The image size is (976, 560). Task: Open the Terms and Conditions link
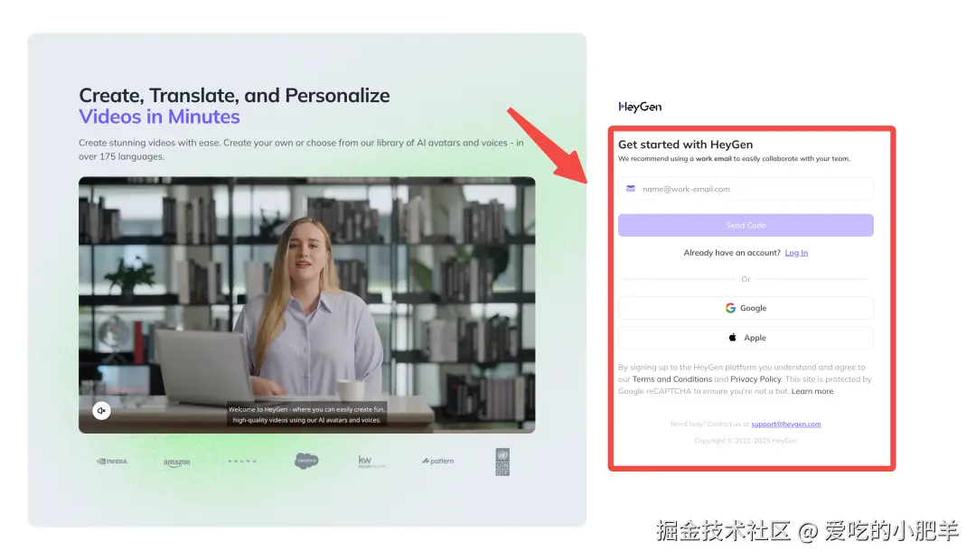[x=672, y=379]
